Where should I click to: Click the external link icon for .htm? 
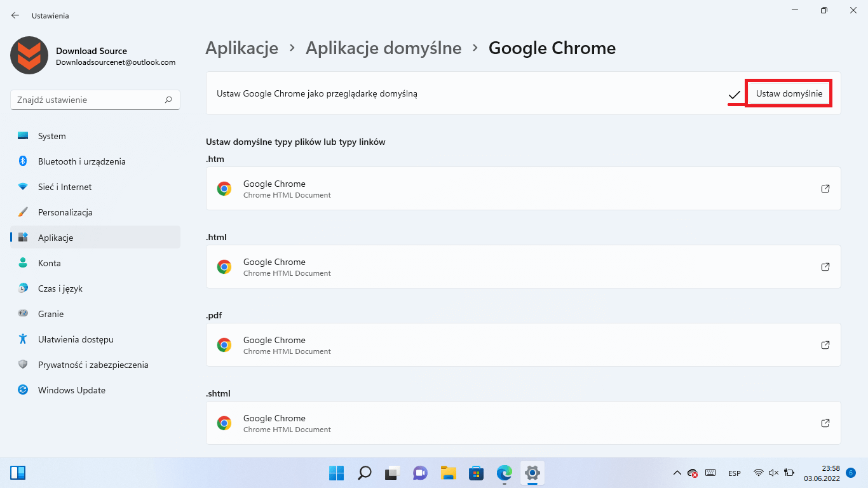(825, 189)
